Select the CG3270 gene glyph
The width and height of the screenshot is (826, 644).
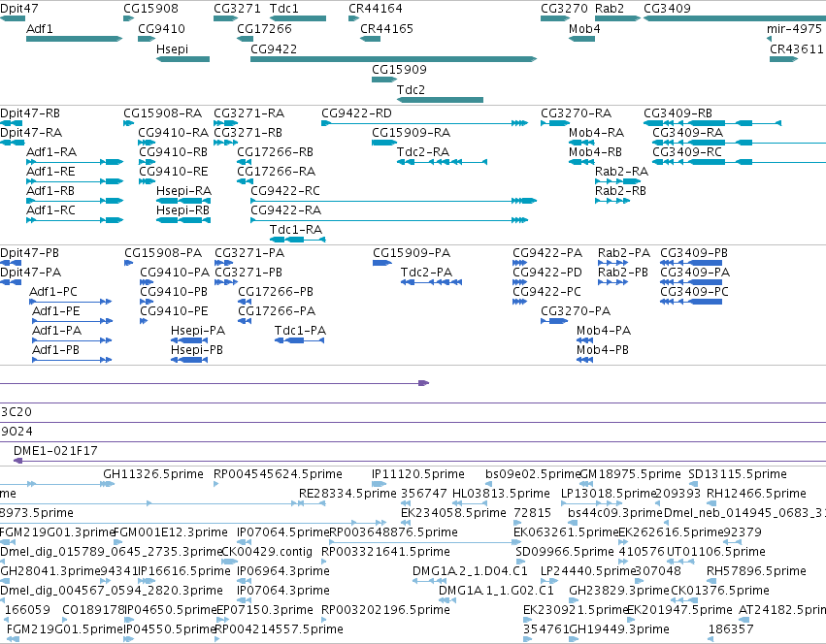tap(555, 18)
